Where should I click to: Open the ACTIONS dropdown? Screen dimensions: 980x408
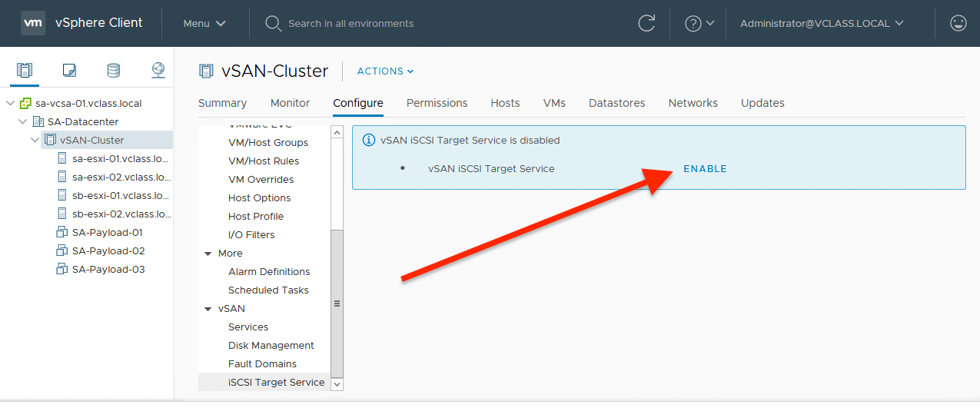click(x=385, y=71)
